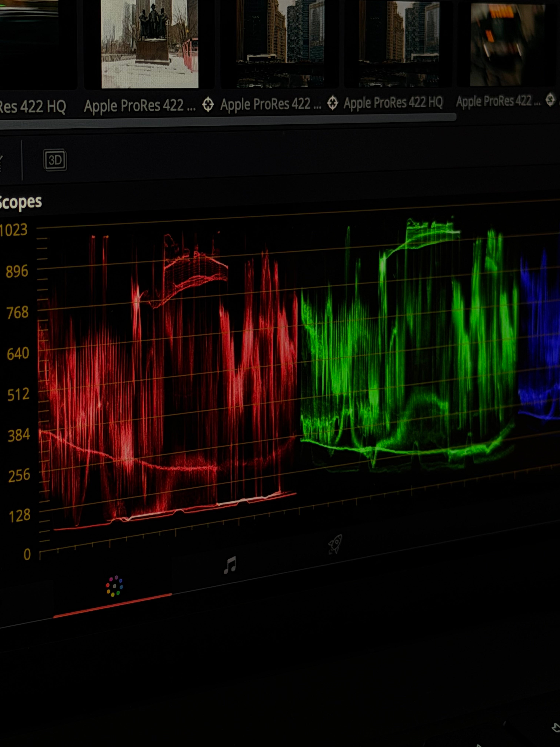Open the Deliver rocket page
The image size is (560, 747).
point(335,544)
